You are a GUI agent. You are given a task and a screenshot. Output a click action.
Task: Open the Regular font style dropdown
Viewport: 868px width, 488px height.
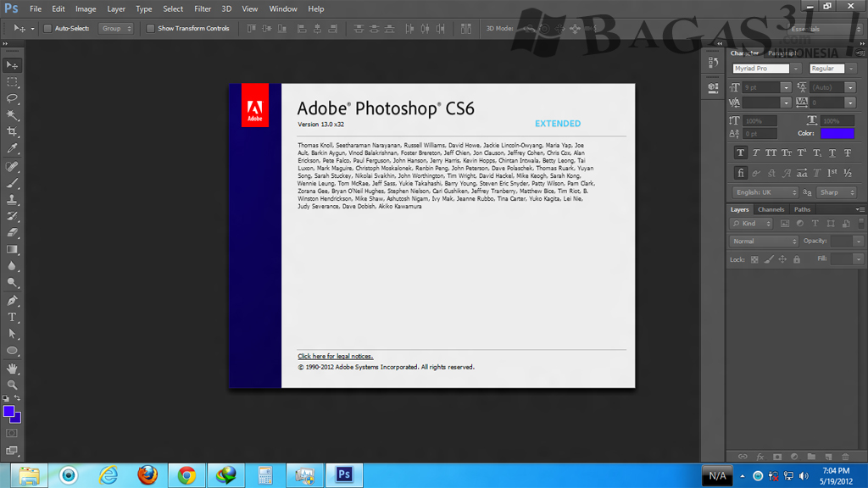pos(851,69)
